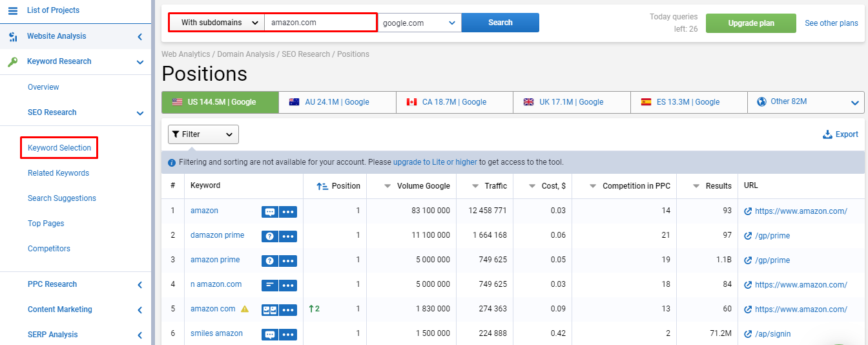Expand the Content Marketing section
Viewport: 868px width, 345px height.
click(x=140, y=310)
